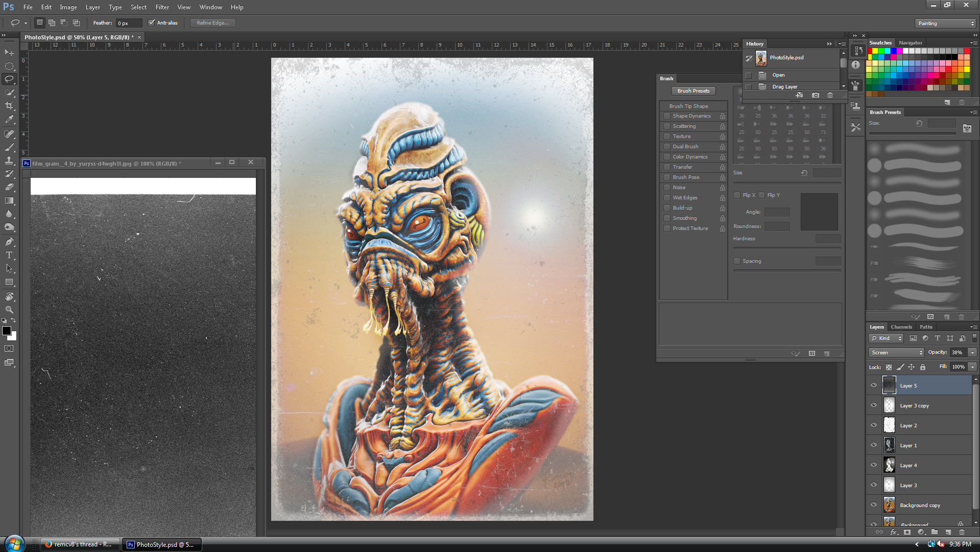The height and width of the screenshot is (552, 980).
Task: Select the Sponge tool
Action: tap(9, 227)
